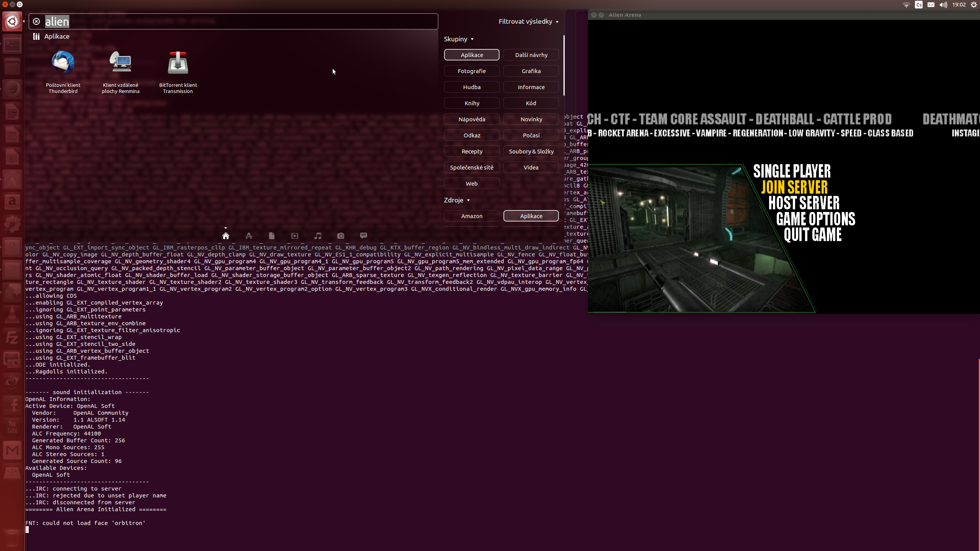
Task: Switch to the Applications lens
Action: pos(249,236)
